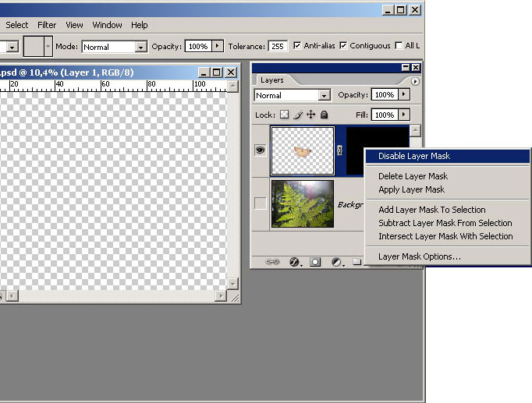The width and height of the screenshot is (532, 403).
Task: Select the Layer 1 butterfly thumbnail
Action: 303,150
